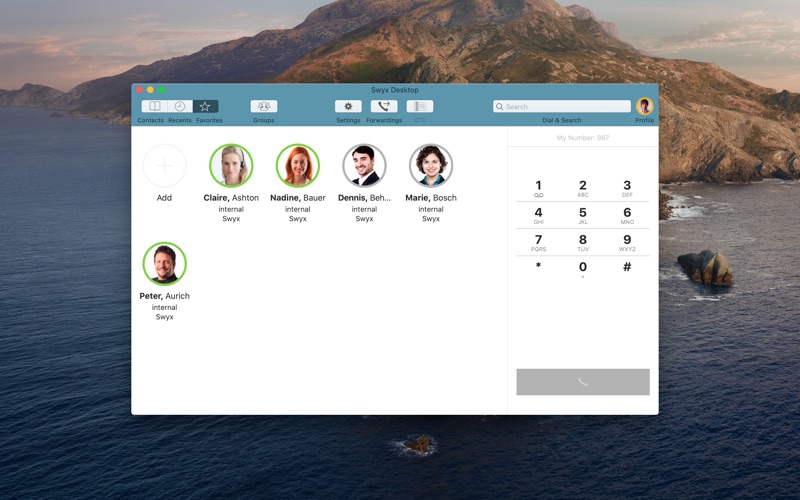
Task: Open Settings gear icon
Action: [x=348, y=106]
